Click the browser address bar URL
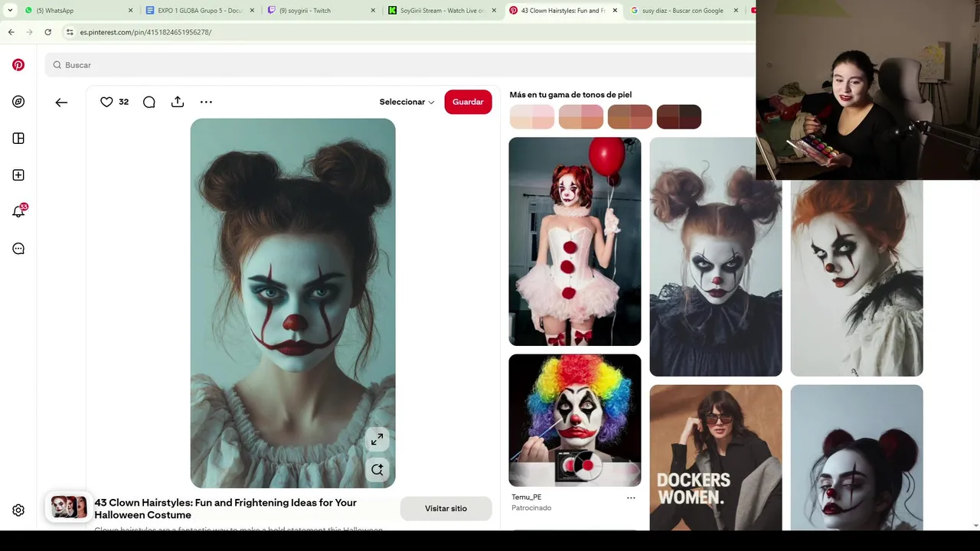 [145, 32]
